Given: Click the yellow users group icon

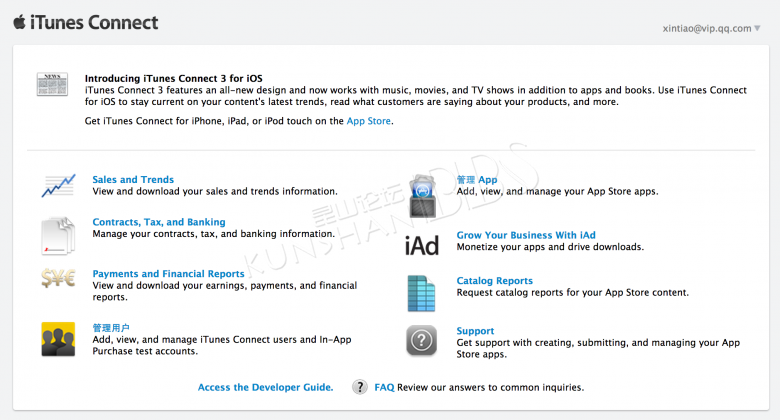Looking at the screenshot, I should [x=58, y=339].
